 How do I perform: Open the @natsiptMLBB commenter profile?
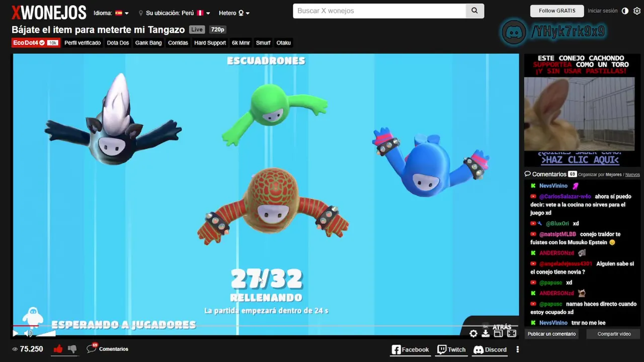[557, 234]
